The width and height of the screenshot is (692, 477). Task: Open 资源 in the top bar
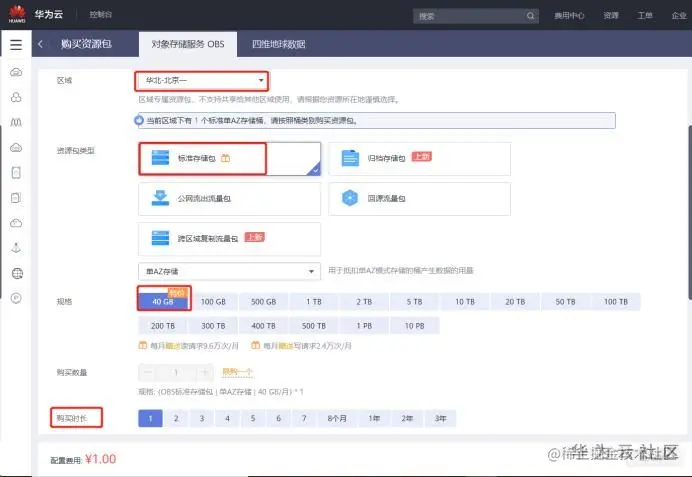(x=611, y=16)
